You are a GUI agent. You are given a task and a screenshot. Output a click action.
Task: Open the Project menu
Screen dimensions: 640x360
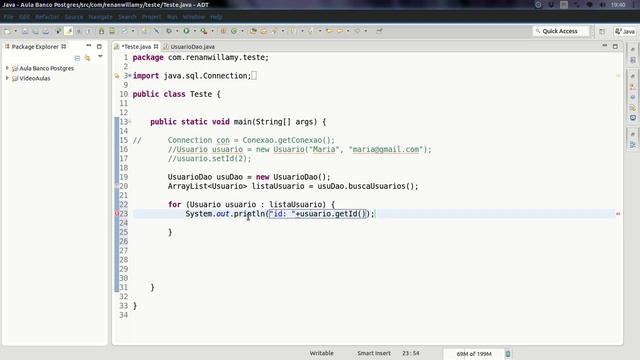click(151, 17)
